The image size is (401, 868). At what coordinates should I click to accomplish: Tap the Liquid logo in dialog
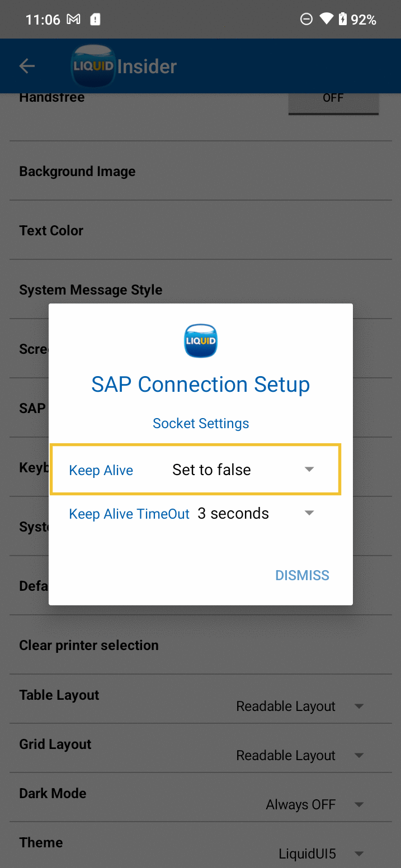click(200, 340)
